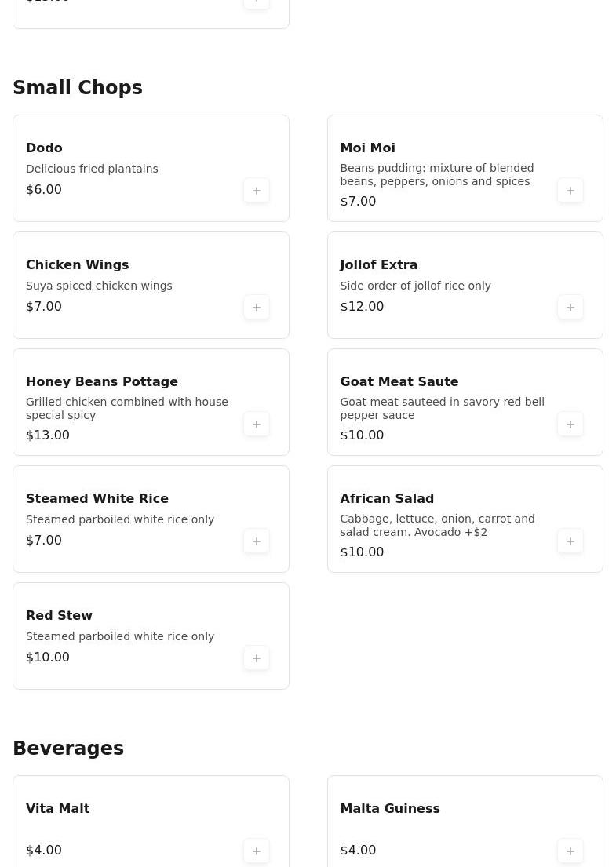Screen dimensions: 616x867
Task: Add Dodo to the order
Action: click(257, 191)
